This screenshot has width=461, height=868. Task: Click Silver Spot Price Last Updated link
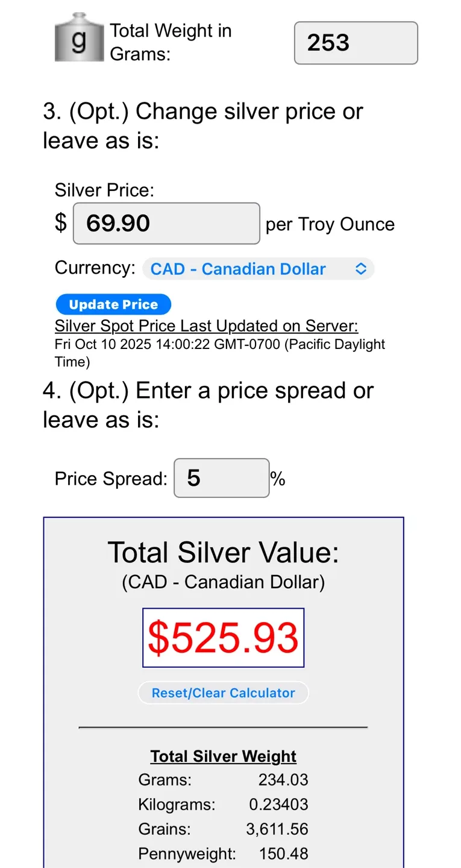(x=207, y=326)
